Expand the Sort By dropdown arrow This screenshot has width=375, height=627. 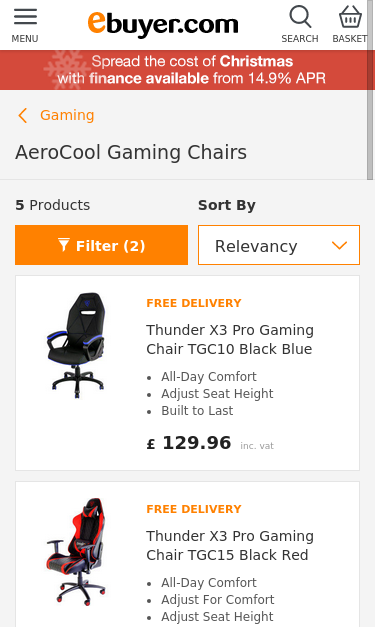[x=339, y=246]
